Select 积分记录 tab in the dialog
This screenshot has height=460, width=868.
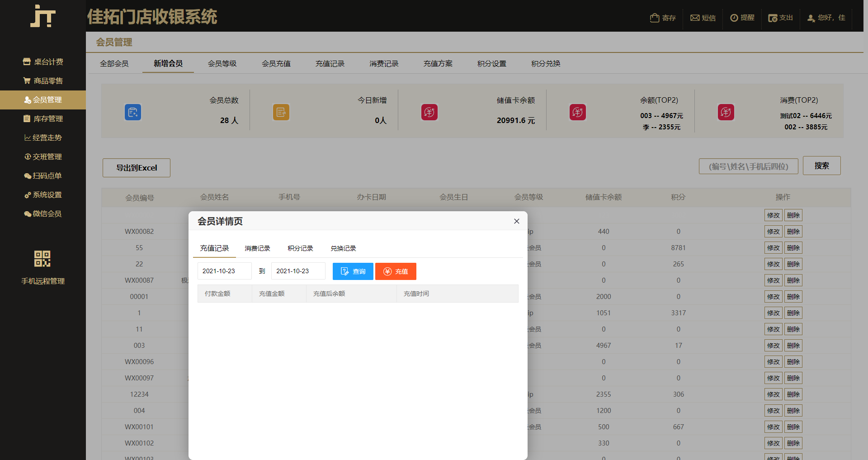(x=300, y=248)
